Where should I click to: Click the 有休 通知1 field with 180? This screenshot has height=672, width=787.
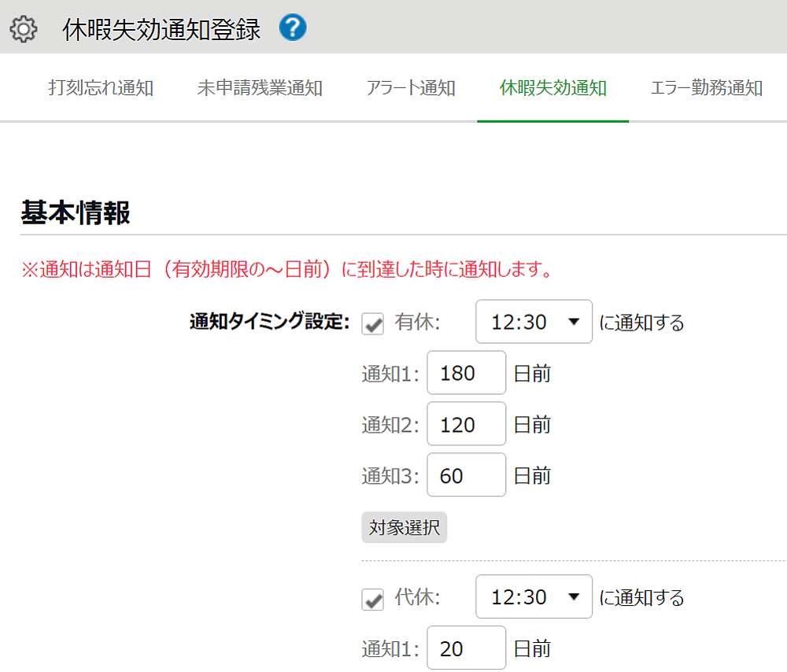(466, 373)
